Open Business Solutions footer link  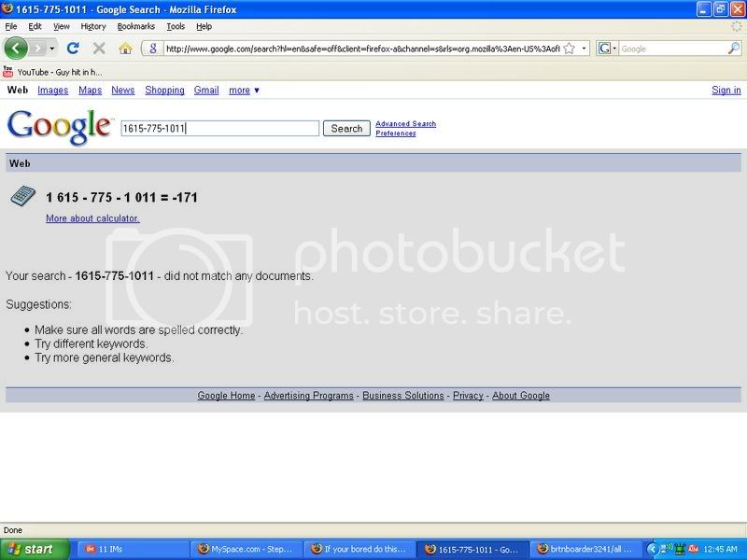[x=403, y=396]
